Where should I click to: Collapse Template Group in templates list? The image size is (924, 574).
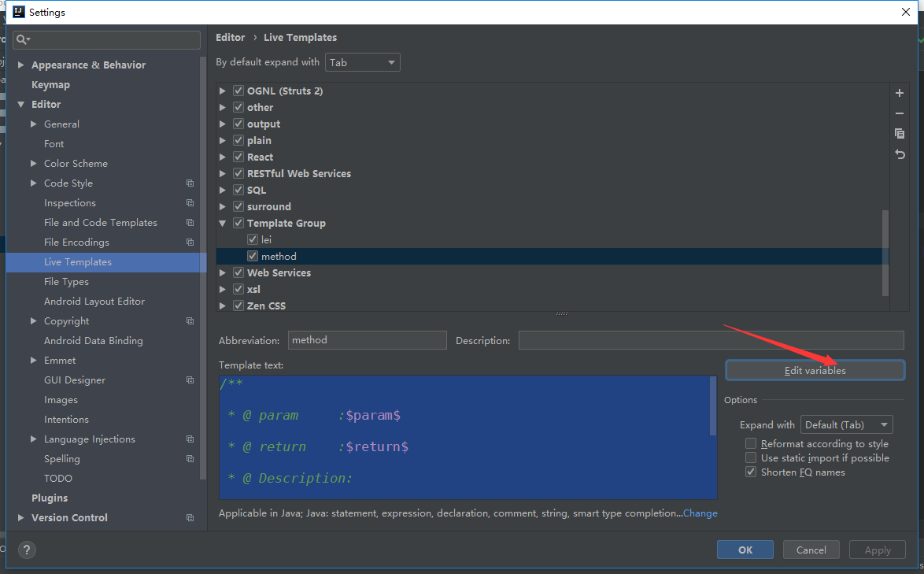coord(223,224)
